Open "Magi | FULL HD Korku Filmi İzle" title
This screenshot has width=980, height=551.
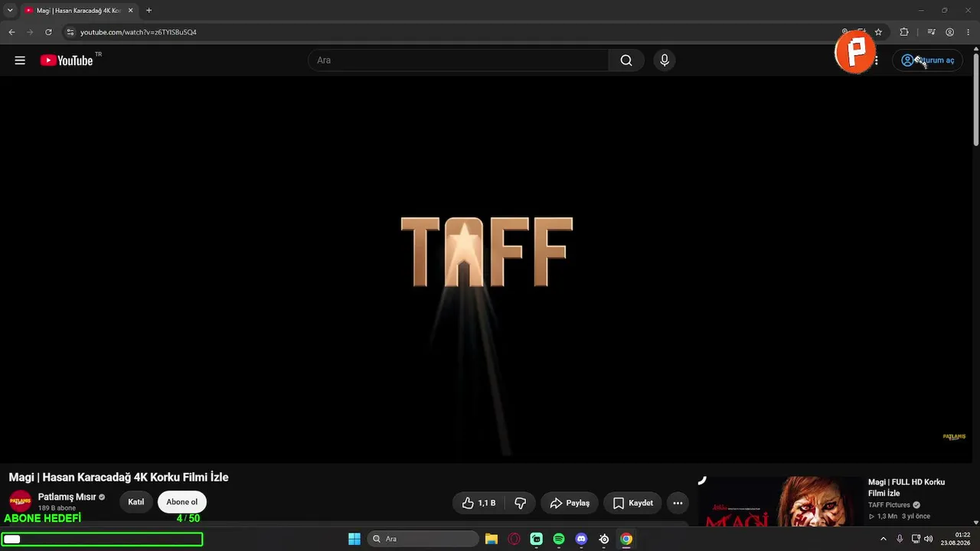pyautogui.click(x=906, y=487)
